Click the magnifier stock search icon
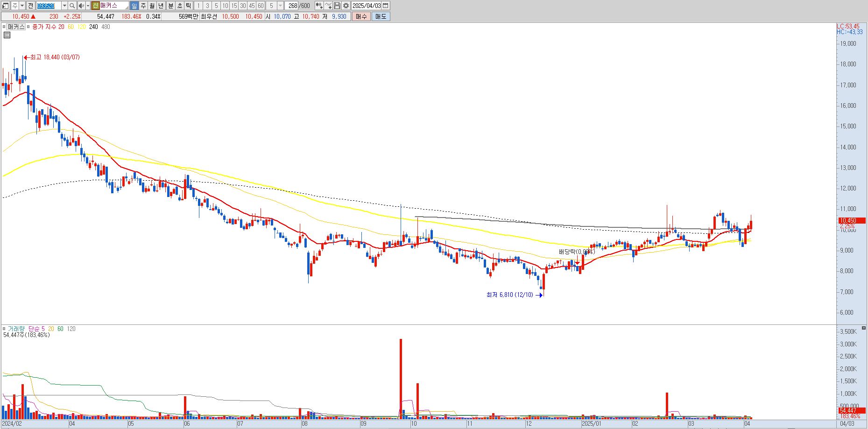The height and width of the screenshot is (429, 868). point(72,6)
